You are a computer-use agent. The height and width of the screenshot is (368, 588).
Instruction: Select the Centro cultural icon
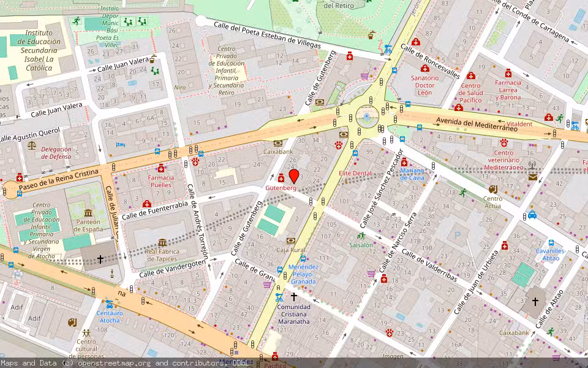86,332
